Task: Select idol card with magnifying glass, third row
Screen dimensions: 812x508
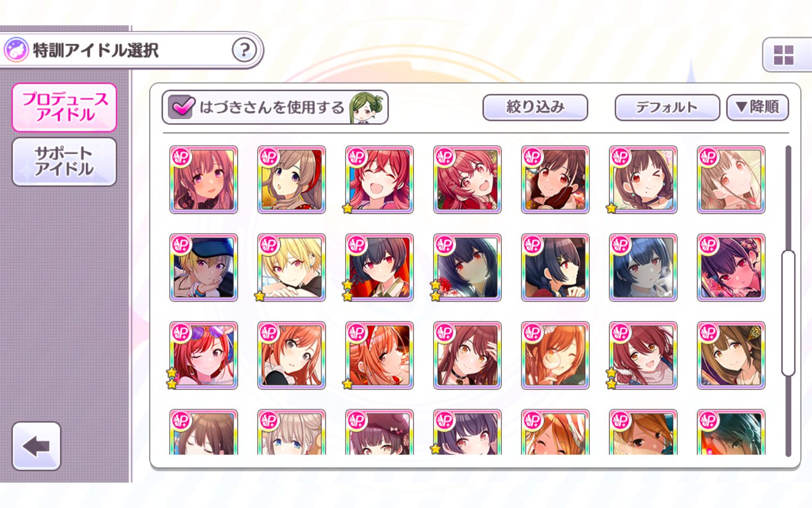Action: click(555, 356)
